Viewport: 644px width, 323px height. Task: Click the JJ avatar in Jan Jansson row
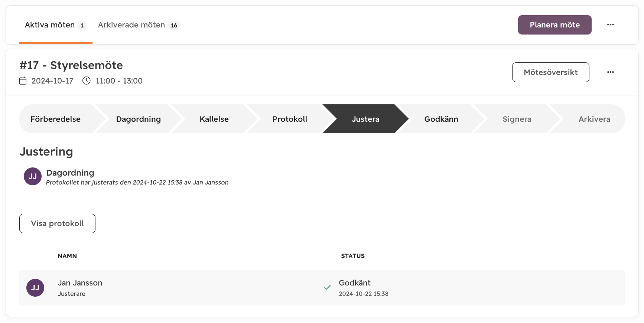[35, 288]
